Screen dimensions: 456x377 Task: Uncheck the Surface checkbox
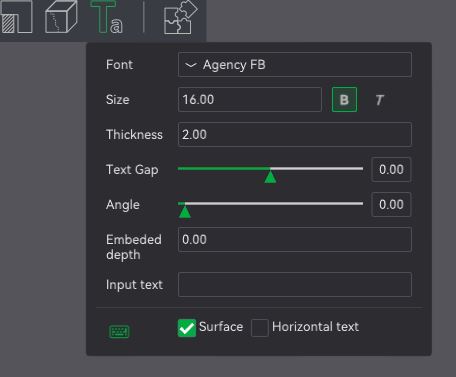pos(187,328)
